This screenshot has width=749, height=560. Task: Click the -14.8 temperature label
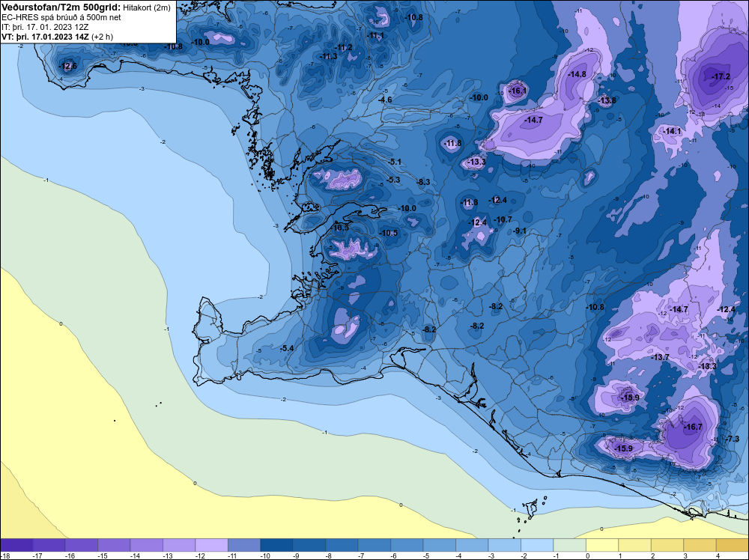coord(577,74)
